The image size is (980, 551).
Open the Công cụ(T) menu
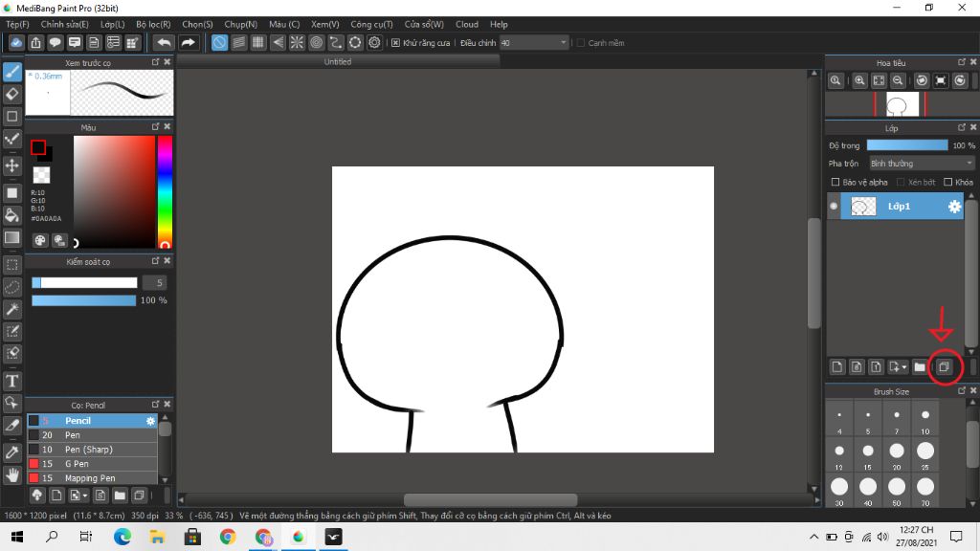click(371, 24)
